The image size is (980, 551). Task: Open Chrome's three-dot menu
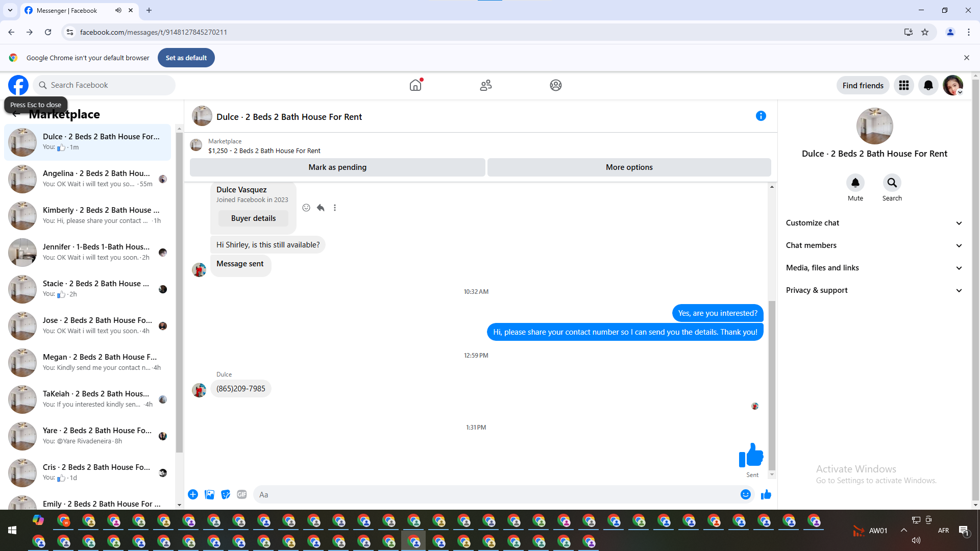(969, 32)
